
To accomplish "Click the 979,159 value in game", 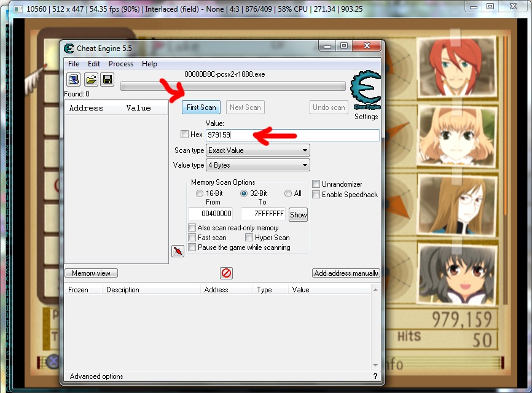I will point(462,319).
